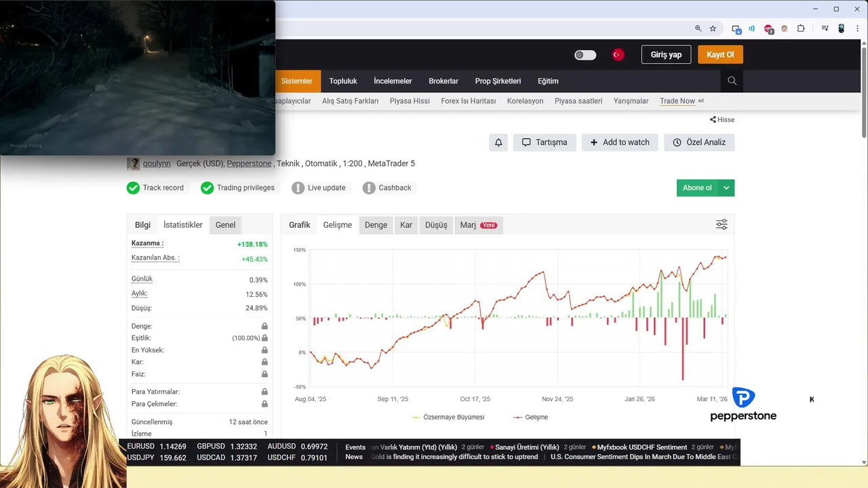The width and height of the screenshot is (868, 488).
Task: Open the İncelemeler menu item
Action: point(393,81)
